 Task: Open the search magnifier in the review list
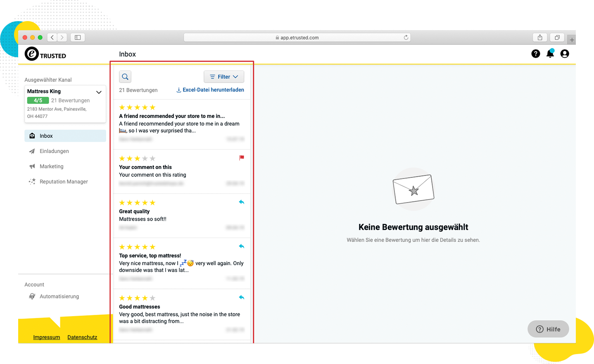click(x=125, y=76)
